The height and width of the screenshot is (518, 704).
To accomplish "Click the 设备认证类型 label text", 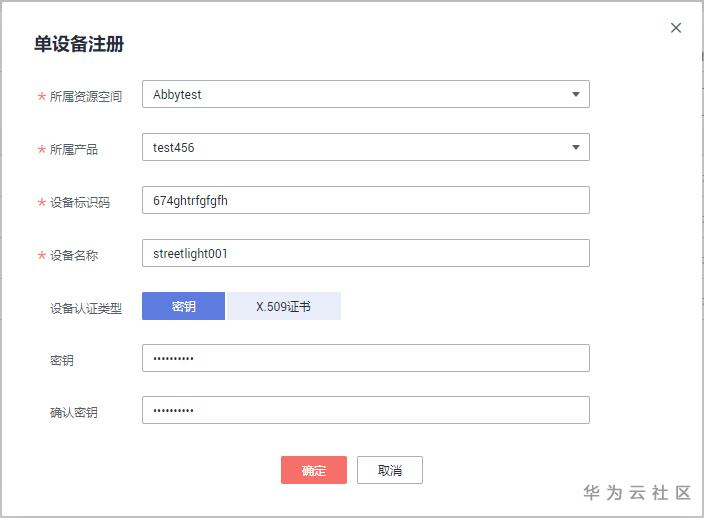I will [86, 309].
